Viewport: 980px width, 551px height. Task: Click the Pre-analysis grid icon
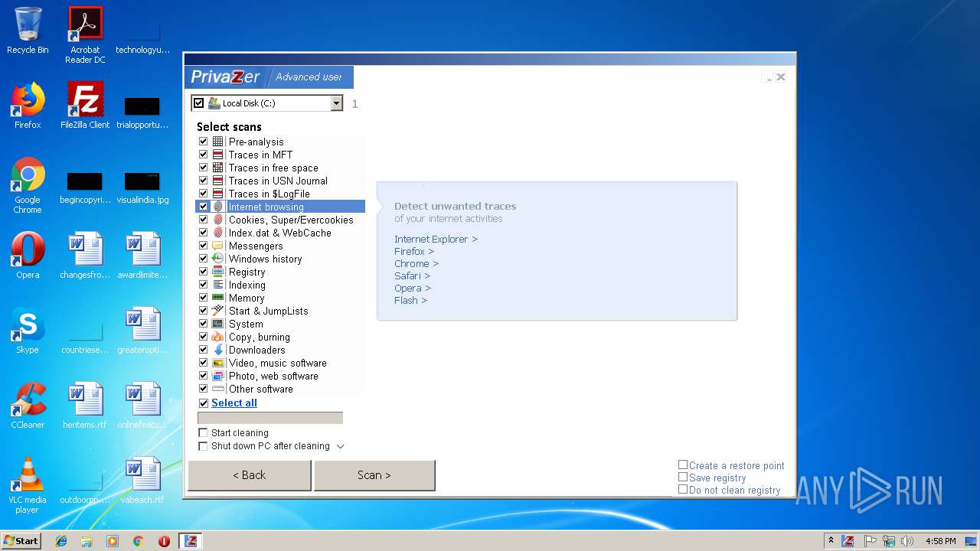point(218,142)
